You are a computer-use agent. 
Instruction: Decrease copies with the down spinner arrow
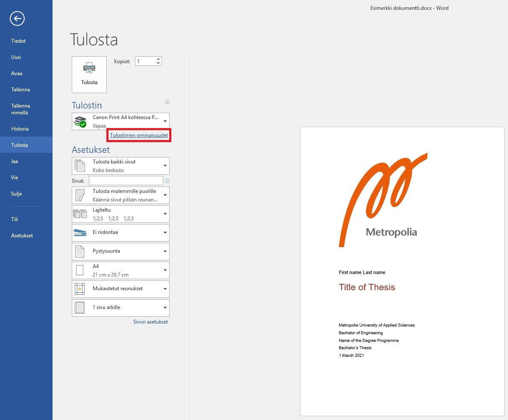[x=158, y=63]
